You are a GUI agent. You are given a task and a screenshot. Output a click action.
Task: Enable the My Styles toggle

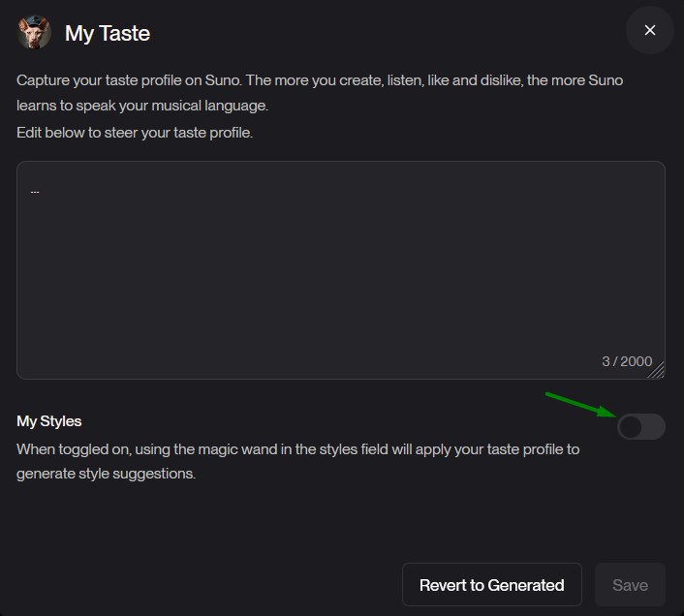point(640,426)
